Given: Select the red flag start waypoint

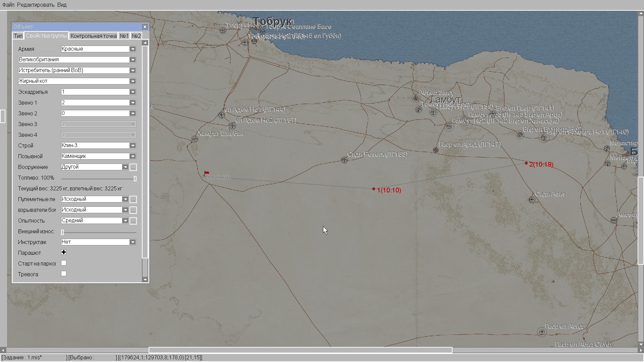Looking at the screenshot, I should click(206, 174).
